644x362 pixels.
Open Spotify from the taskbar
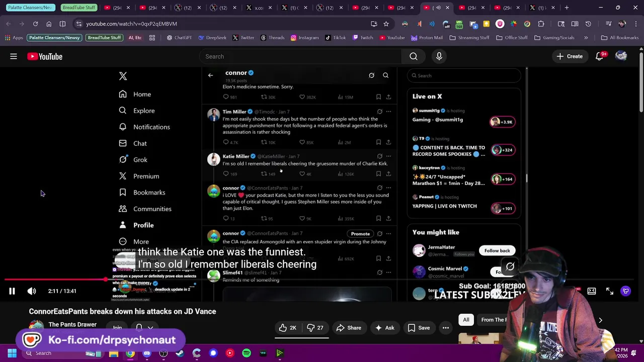[x=247, y=353]
